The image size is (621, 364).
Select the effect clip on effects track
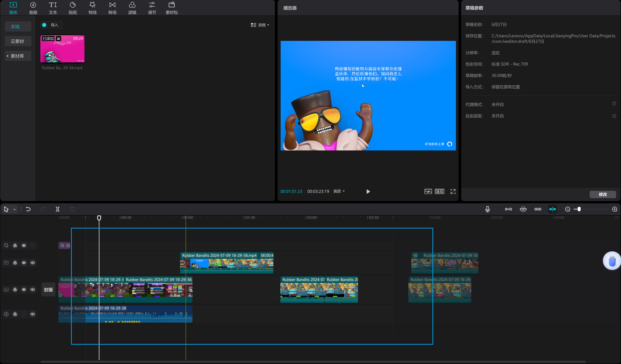[64, 245]
